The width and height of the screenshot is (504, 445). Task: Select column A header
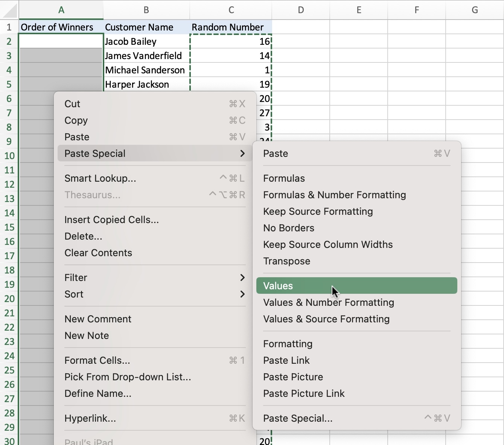tap(61, 10)
